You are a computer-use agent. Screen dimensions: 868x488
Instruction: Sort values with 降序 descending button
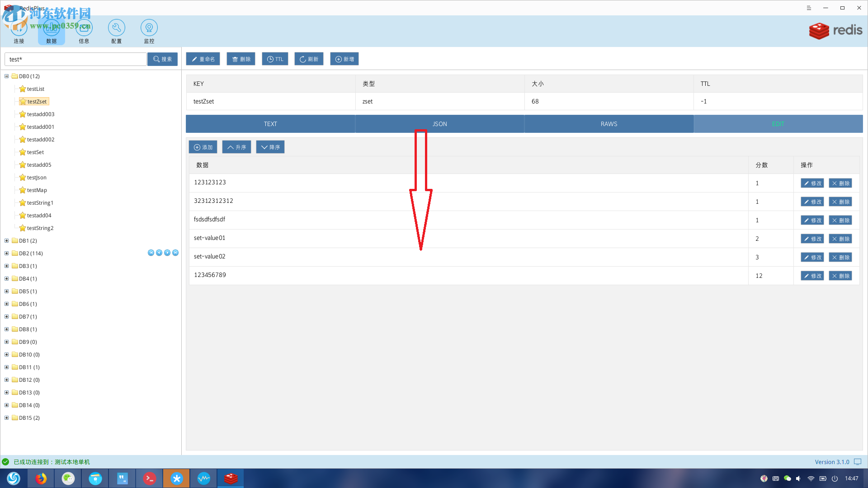270,147
